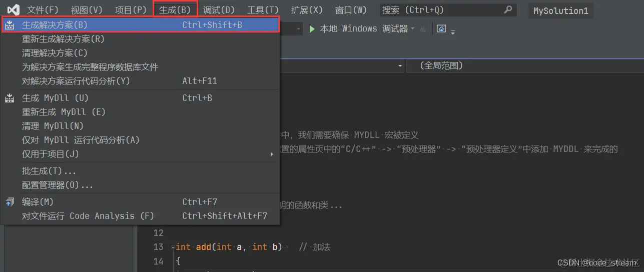Select 清理 MyDll(N)
Image resolution: width=644 pixels, height=272 pixels.
[x=140, y=126]
